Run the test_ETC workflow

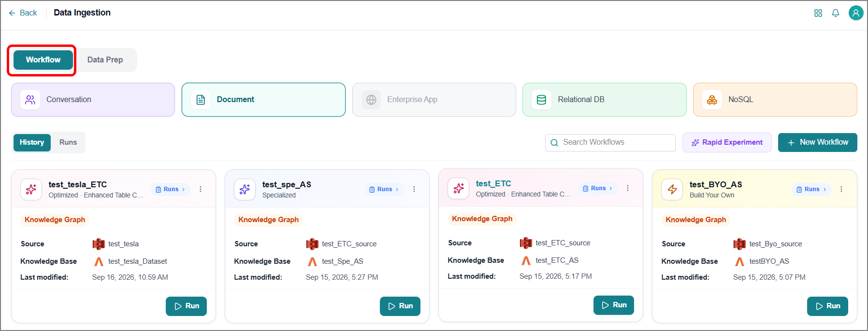click(x=614, y=305)
